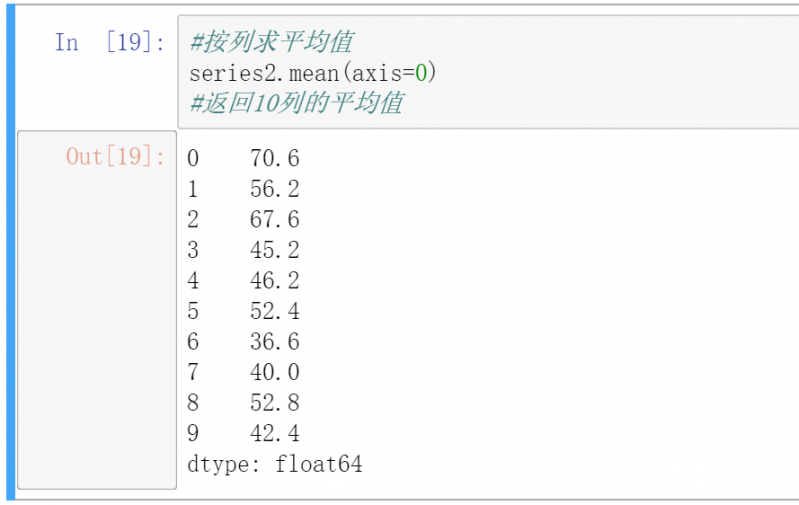Click the output value 56.2
This screenshot has width=799, height=505.
[275, 189]
